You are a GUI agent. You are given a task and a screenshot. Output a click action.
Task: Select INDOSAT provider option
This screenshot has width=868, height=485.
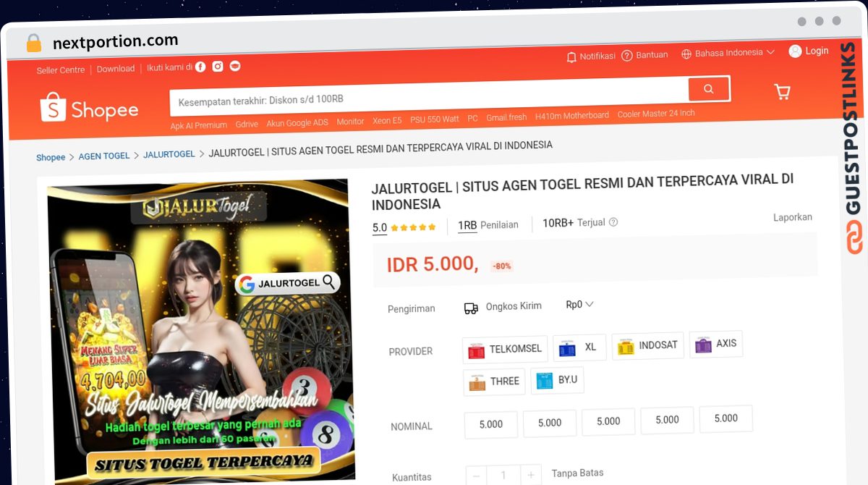tap(647, 346)
